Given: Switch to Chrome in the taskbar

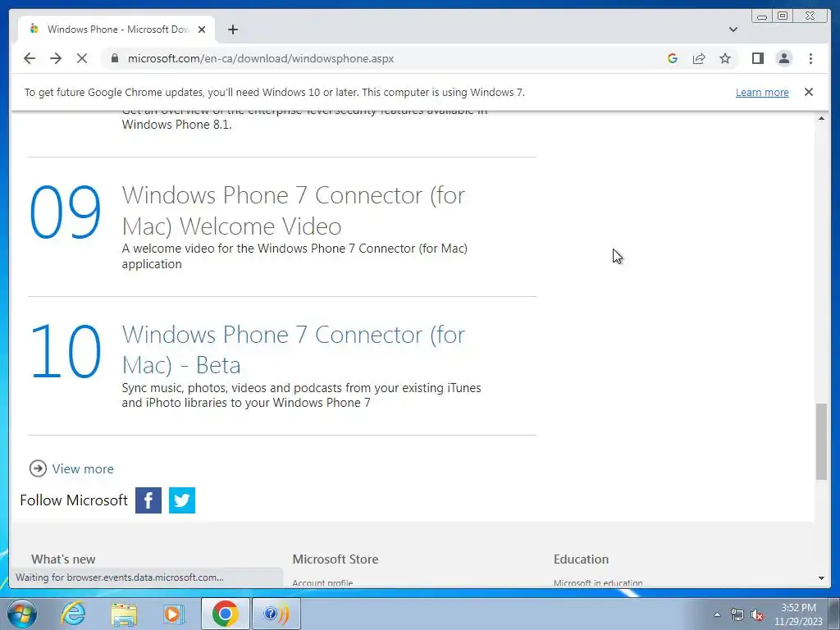Looking at the screenshot, I should click(225, 614).
